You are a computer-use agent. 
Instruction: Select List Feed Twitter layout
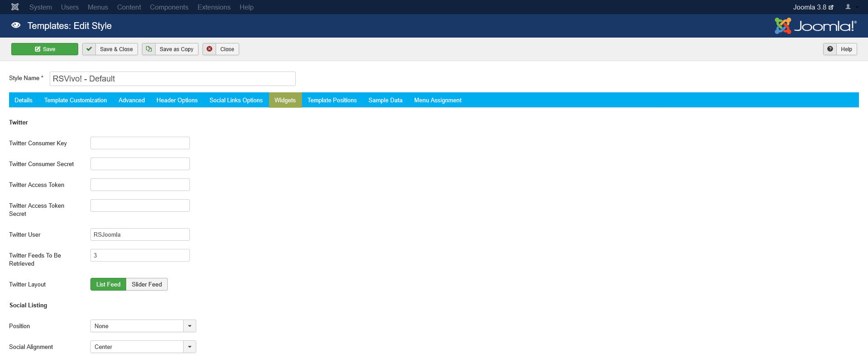[x=108, y=284]
